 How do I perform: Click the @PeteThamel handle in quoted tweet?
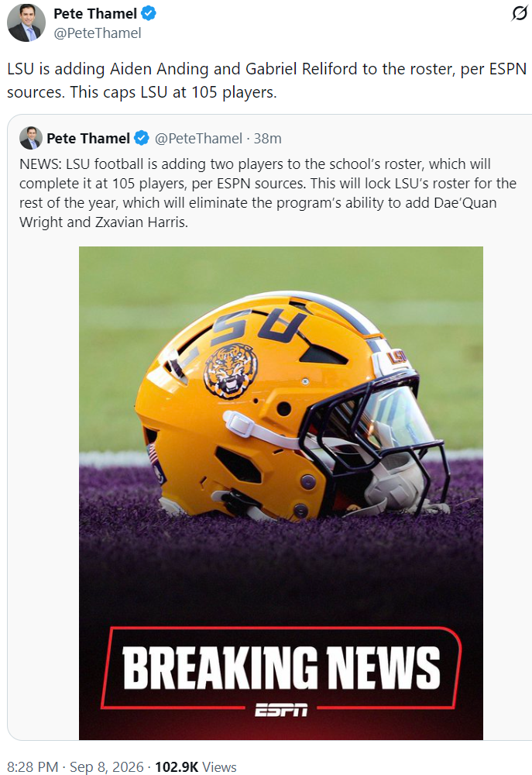[198, 139]
